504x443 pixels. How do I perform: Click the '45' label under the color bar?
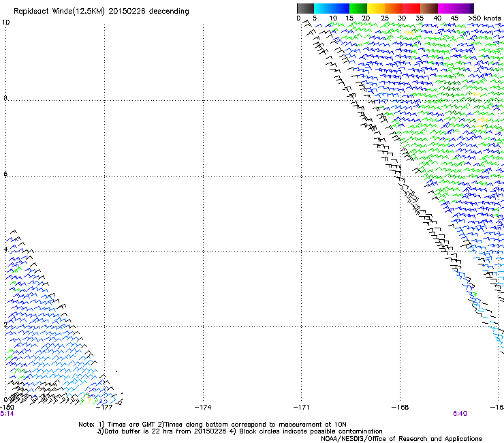click(x=454, y=18)
